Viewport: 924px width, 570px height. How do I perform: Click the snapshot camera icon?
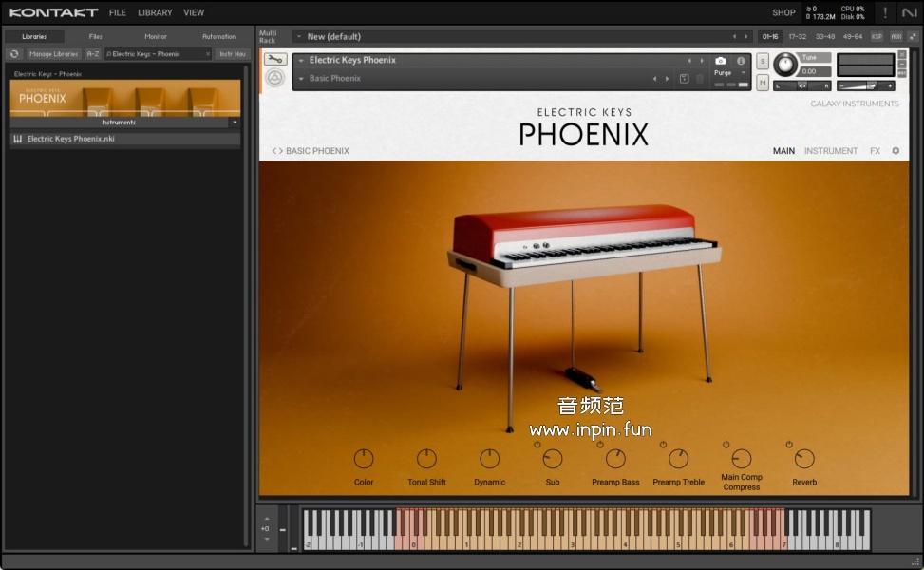pos(720,61)
